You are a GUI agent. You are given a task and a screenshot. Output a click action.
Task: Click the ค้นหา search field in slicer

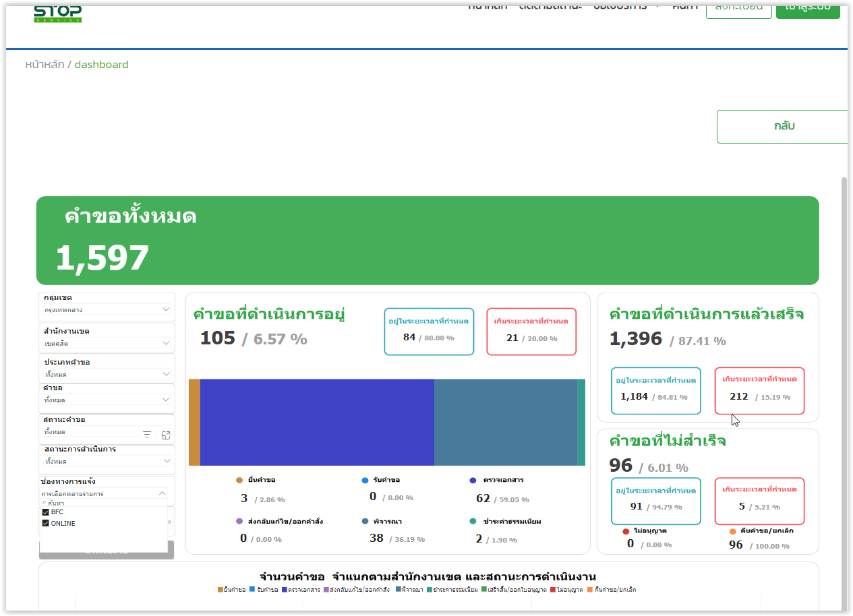pos(101,503)
